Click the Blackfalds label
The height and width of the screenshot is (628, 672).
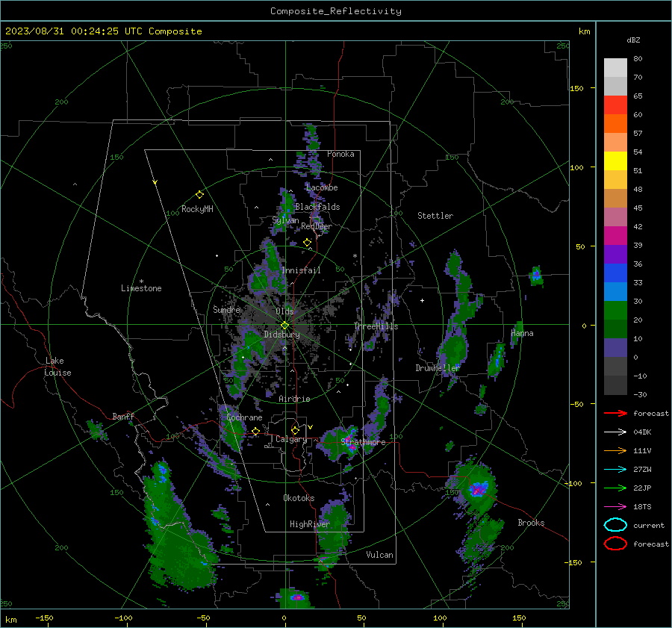[317, 207]
